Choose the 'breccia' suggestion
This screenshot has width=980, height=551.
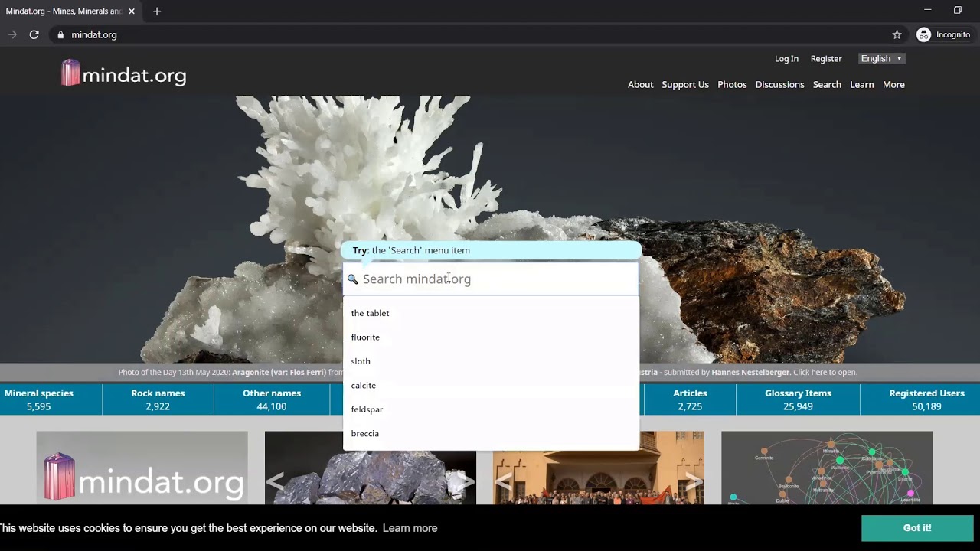pos(491,434)
